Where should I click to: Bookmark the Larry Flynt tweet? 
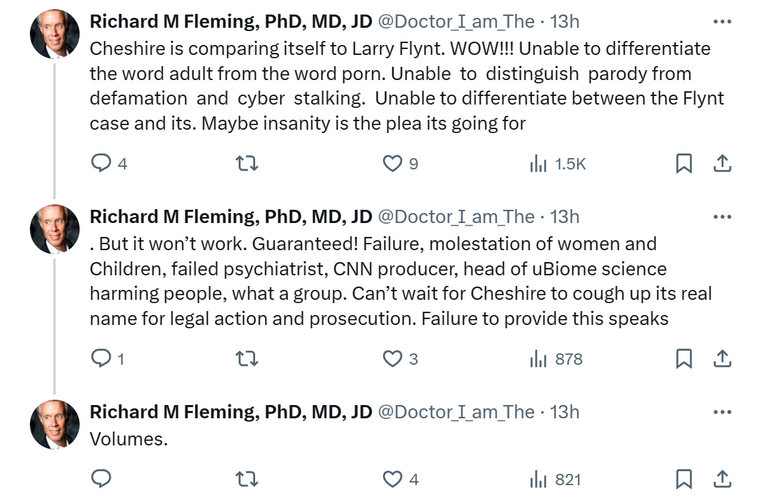point(684,164)
